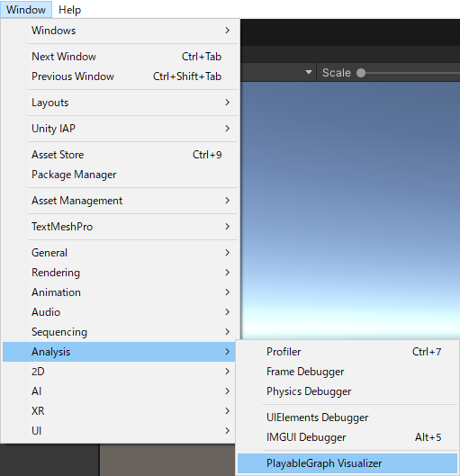Viewport: 460px width, 476px height.
Task: Open the Profiler window
Action: point(347,352)
